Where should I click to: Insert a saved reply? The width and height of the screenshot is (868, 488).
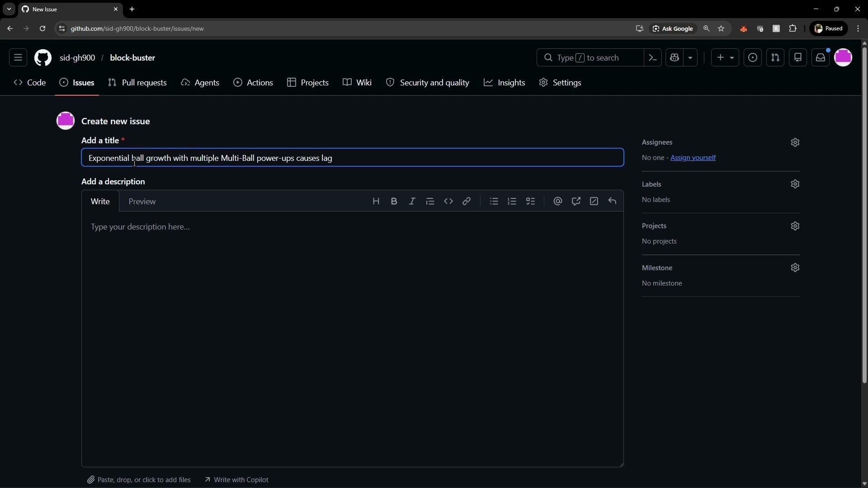click(x=612, y=202)
